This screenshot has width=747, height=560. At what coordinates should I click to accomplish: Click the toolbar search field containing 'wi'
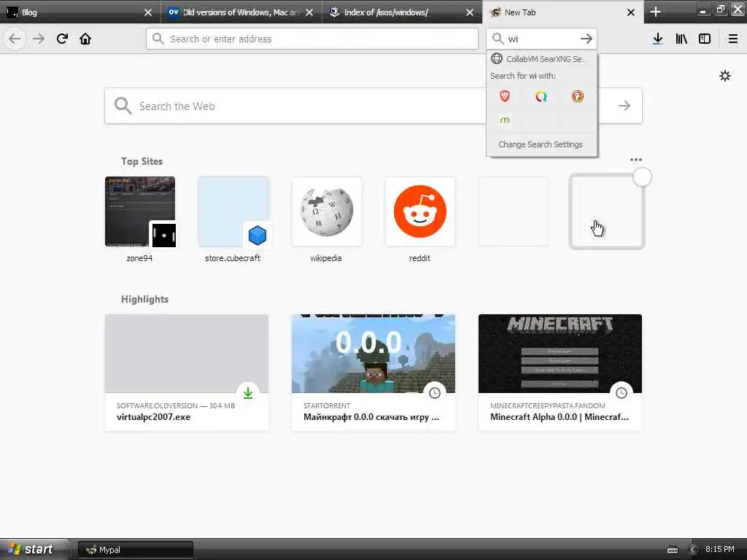(x=542, y=39)
